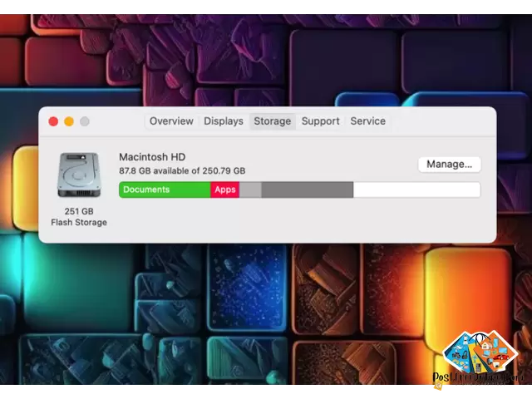532x399 pixels.
Task: Go to the Support tab
Action: [x=321, y=121]
